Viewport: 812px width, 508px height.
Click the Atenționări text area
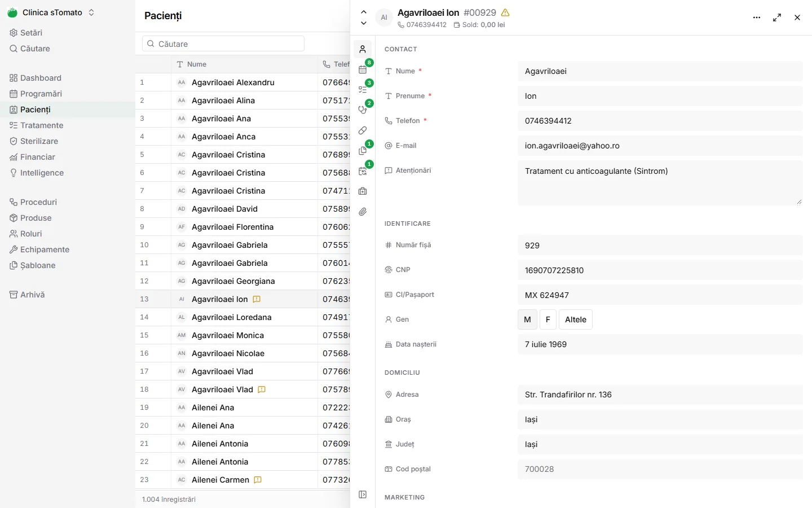660,183
